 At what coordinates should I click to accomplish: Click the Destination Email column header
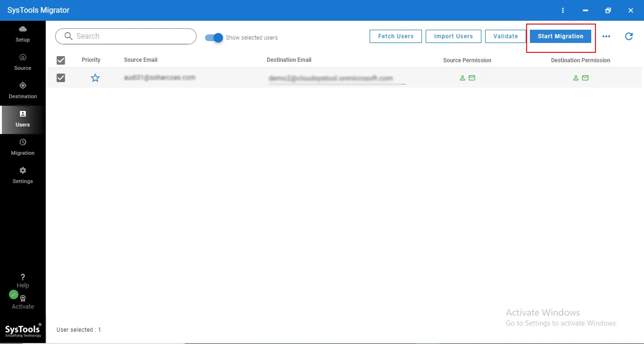[x=289, y=60]
